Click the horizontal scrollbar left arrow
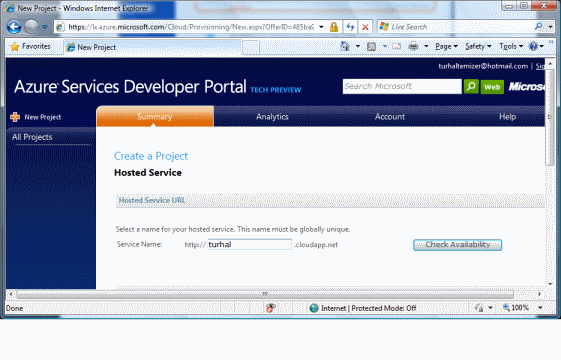Image resolution: width=561 pixels, height=360 pixels. pyautogui.click(x=11, y=294)
